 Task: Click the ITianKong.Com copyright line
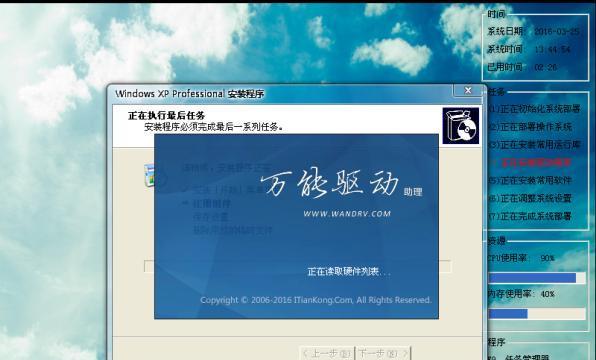click(x=316, y=300)
